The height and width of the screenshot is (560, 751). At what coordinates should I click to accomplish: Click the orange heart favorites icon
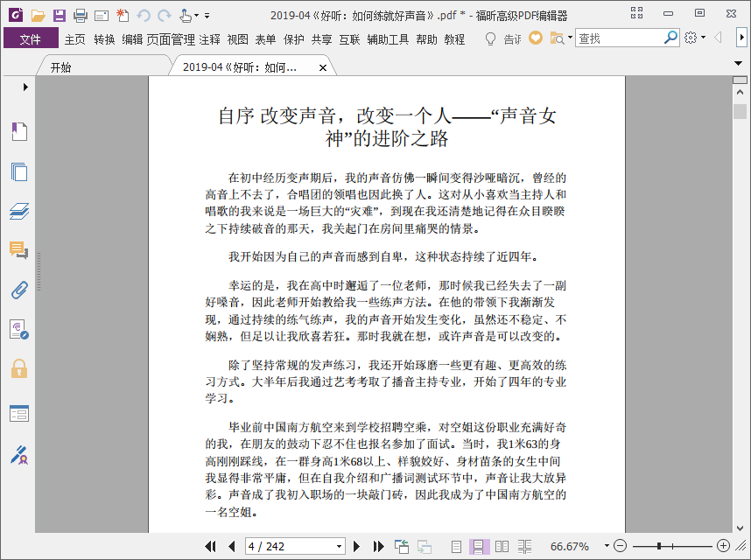point(536,38)
